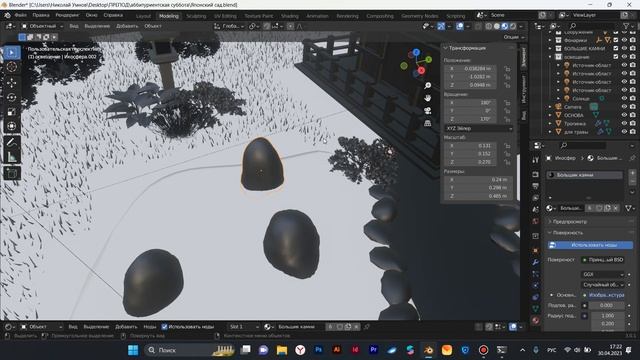This screenshot has width=640, height=360.
Task: Switch to rendered viewport shading
Action: click(x=513, y=26)
